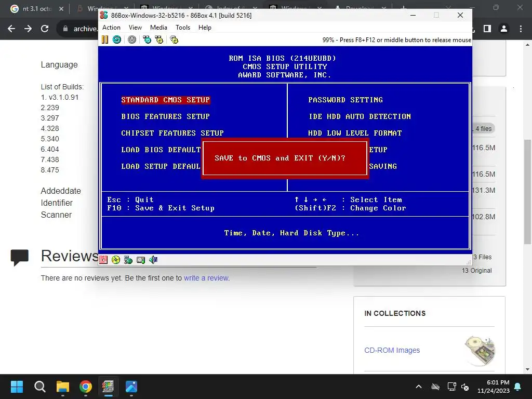Viewport: 532px width, 399px height.
Task: Open File Explorer from the taskbar
Action: [x=63, y=387]
